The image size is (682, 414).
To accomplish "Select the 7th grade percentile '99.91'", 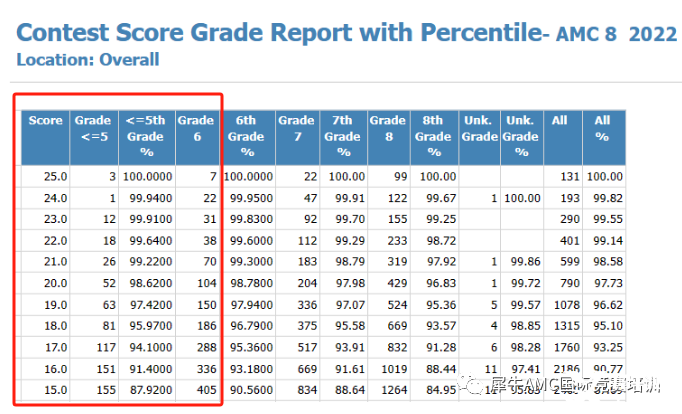I will (350, 198).
